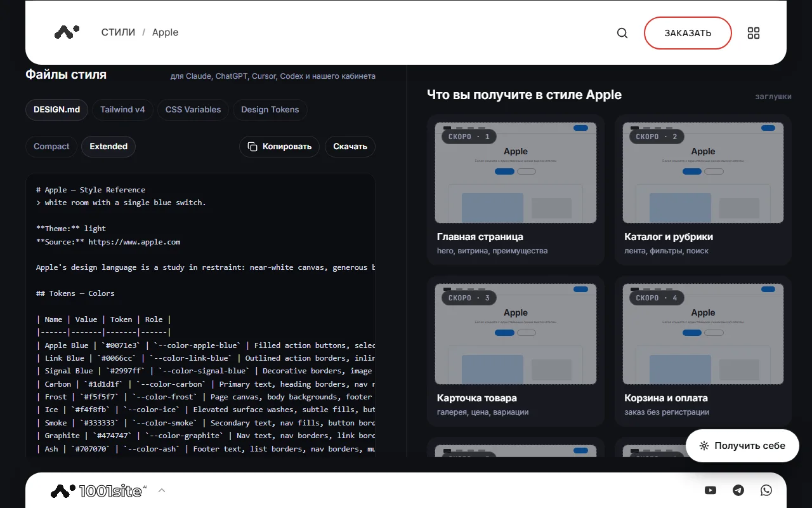This screenshot has width=812, height=508.
Task: Open the search magnifier icon
Action: (622, 33)
